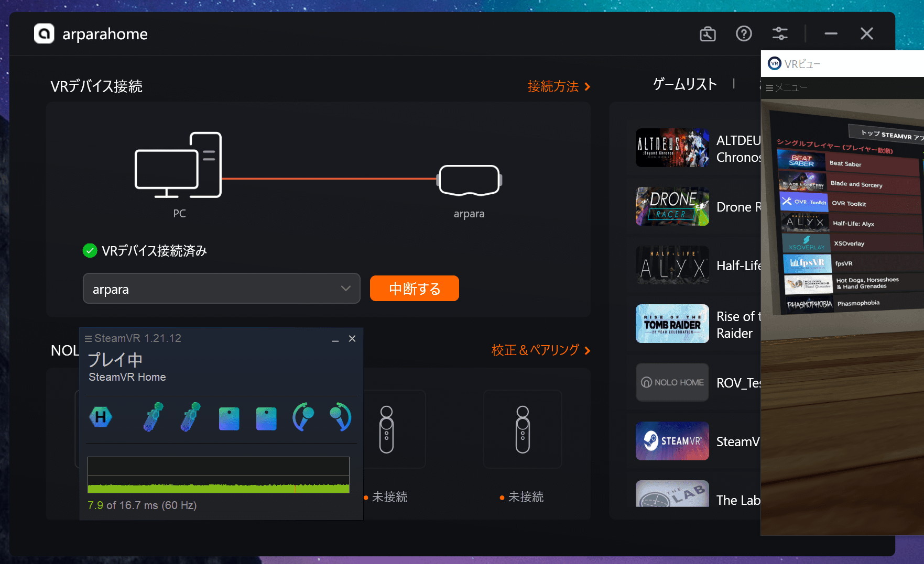The width and height of the screenshot is (924, 564).
Task: Click the frame timing graph in SteamVR window
Action: (219, 475)
